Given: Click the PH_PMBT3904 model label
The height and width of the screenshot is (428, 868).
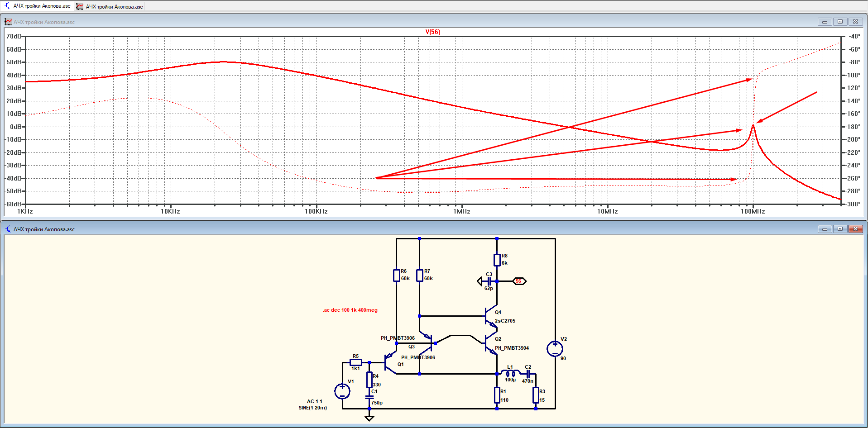Looking at the screenshot, I should (512, 348).
